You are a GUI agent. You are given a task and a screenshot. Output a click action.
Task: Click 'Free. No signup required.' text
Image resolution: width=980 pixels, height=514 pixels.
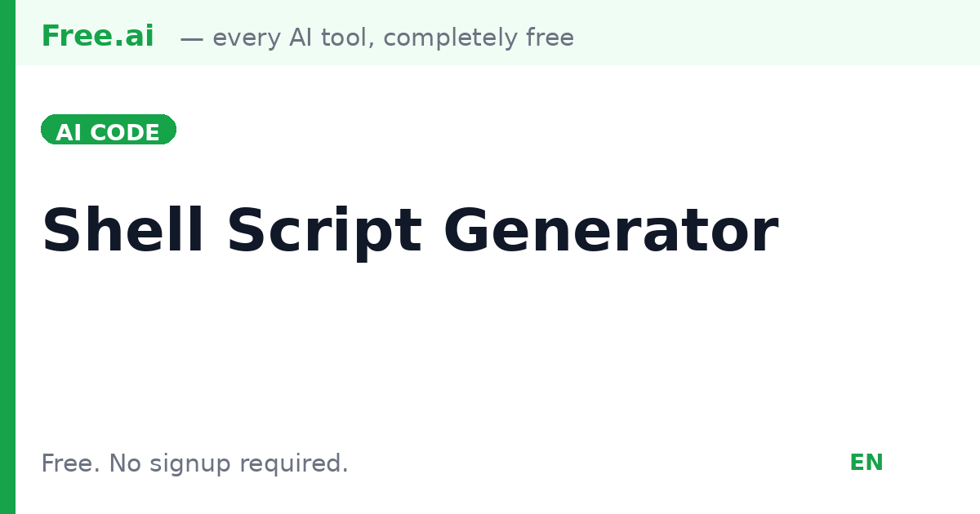pyautogui.click(x=194, y=463)
